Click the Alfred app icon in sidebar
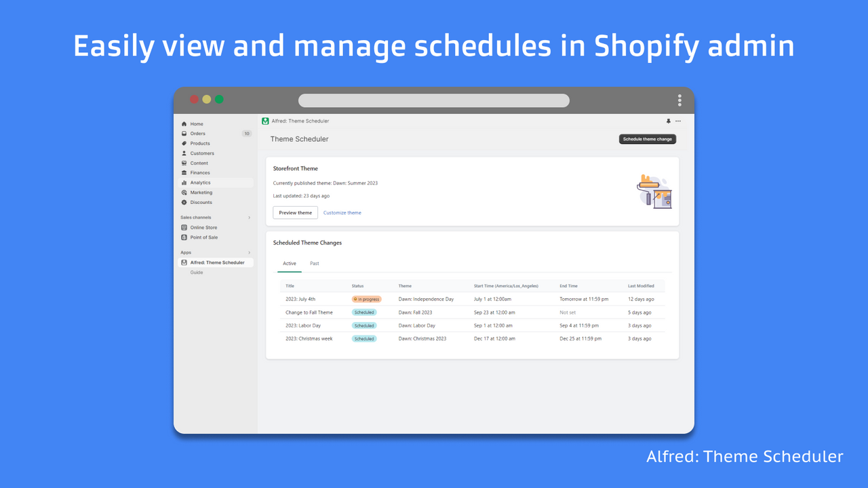Viewport: 868px width, 488px height. pyautogui.click(x=184, y=262)
